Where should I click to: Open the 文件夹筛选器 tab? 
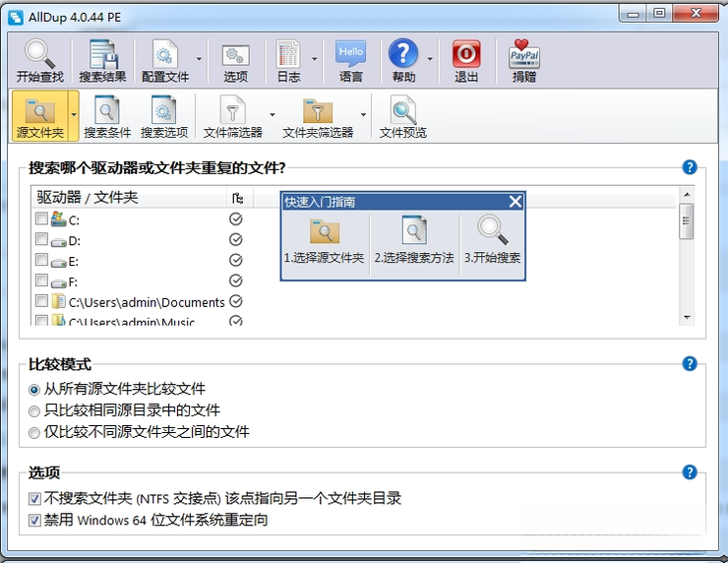point(318,116)
